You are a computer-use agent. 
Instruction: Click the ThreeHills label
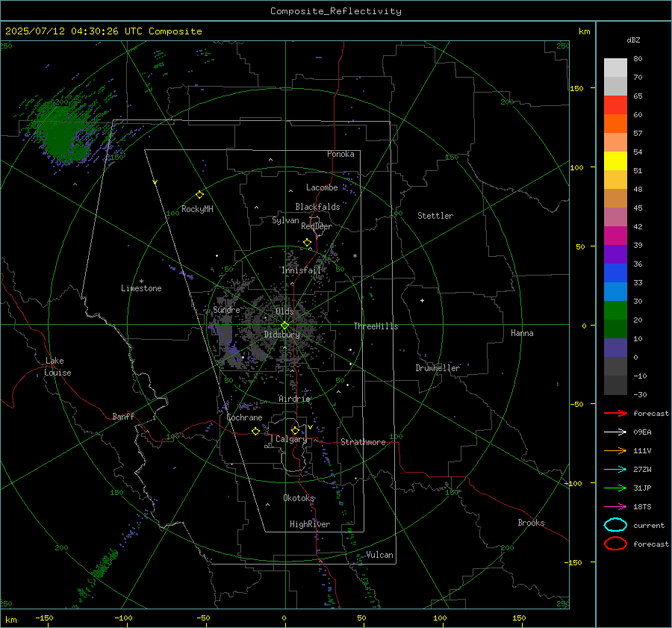(376, 326)
